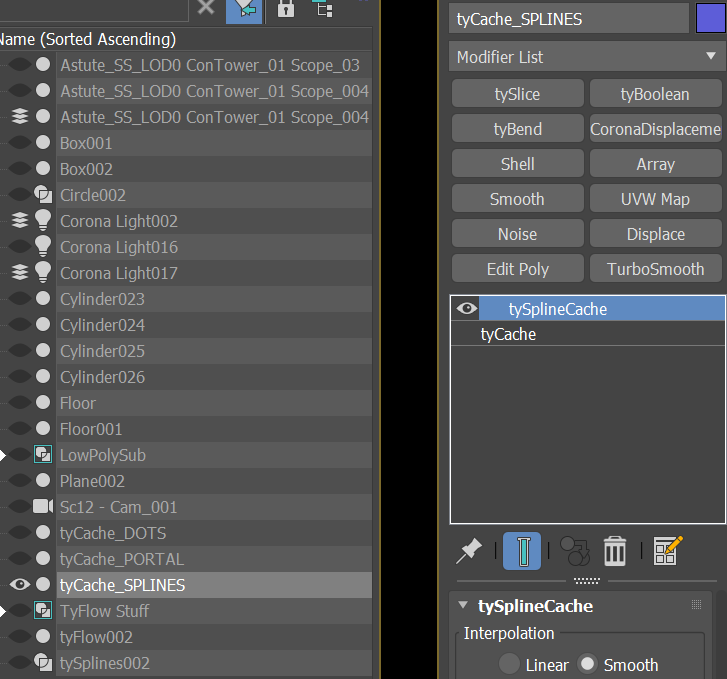This screenshot has width=727, height=679.
Task: Collapse the tySplineCache rollout triangle
Action: pyautogui.click(x=463, y=605)
